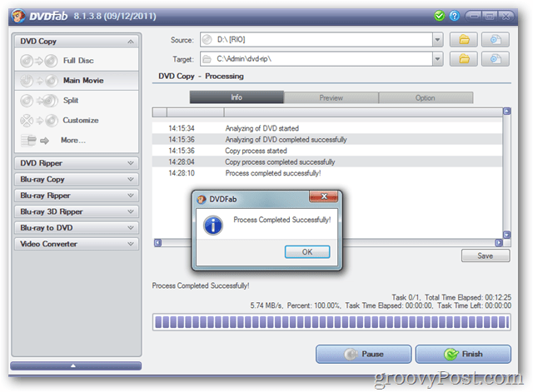Select log row 'Copy process started'
The height and width of the screenshot is (392, 533).
[x=327, y=151]
